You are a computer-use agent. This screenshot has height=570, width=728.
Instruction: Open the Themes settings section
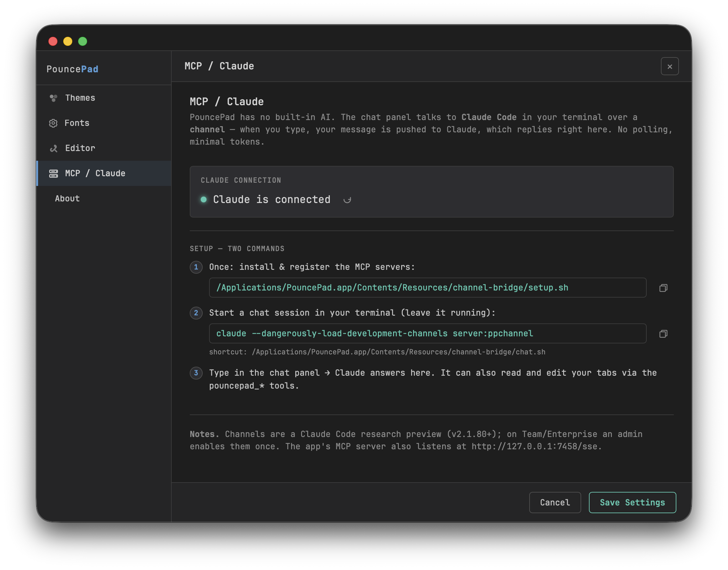pos(104,98)
